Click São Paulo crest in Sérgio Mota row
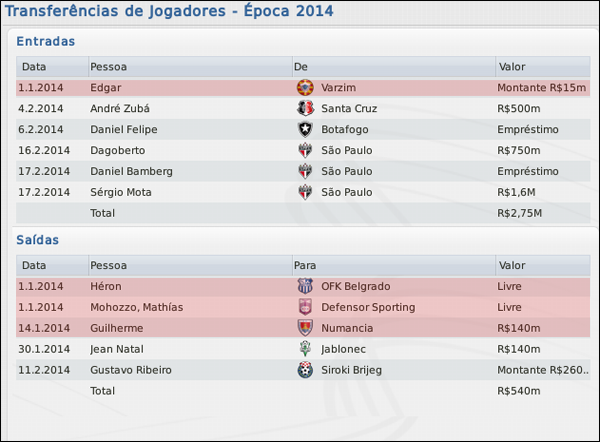600x442 pixels. (305, 192)
